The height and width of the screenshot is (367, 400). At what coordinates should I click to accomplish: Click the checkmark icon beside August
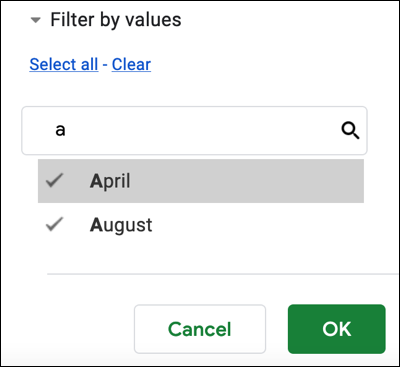[x=54, y=224]
